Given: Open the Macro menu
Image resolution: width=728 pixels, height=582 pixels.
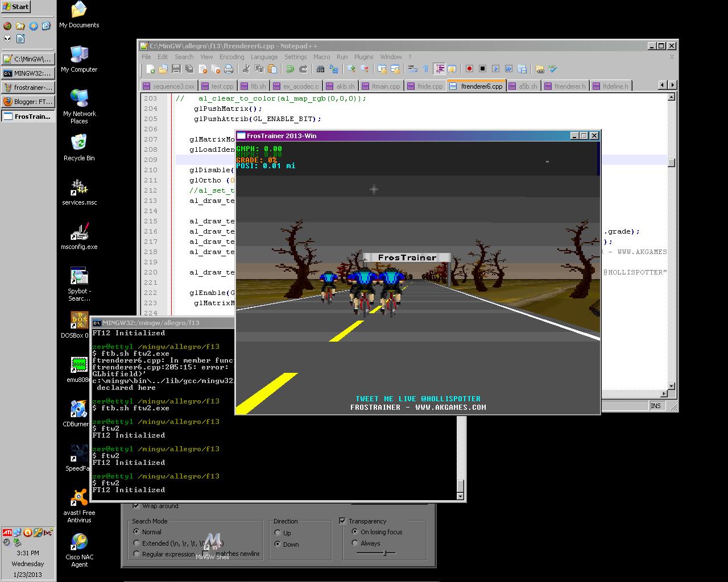Looking at the screenshot, I should (x=321, y=57).
